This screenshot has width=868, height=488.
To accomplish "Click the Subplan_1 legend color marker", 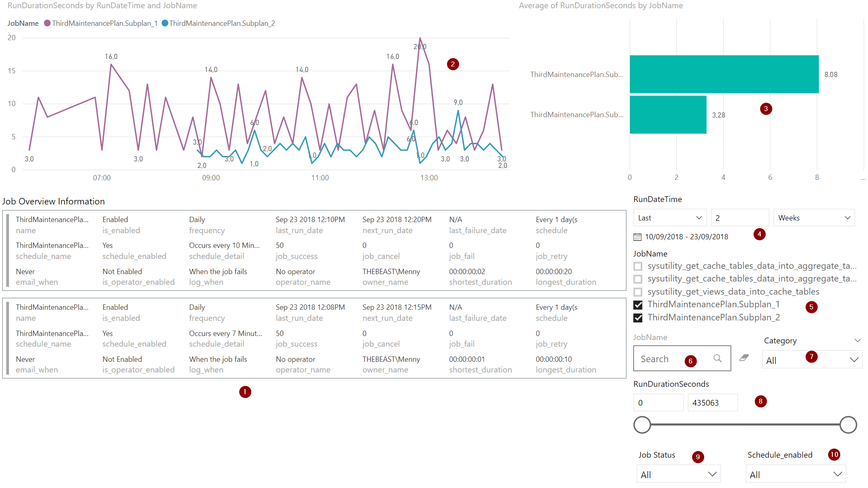I will tap(47, 23).
